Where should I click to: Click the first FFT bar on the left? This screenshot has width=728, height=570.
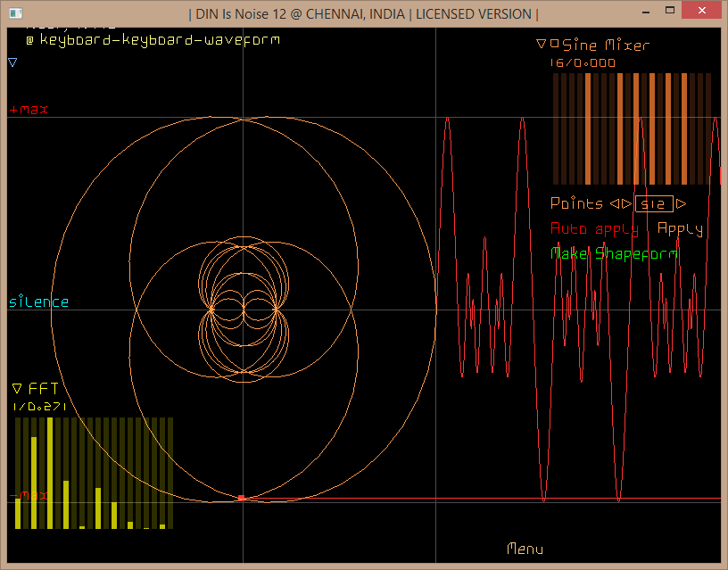[x=18, y=513]
